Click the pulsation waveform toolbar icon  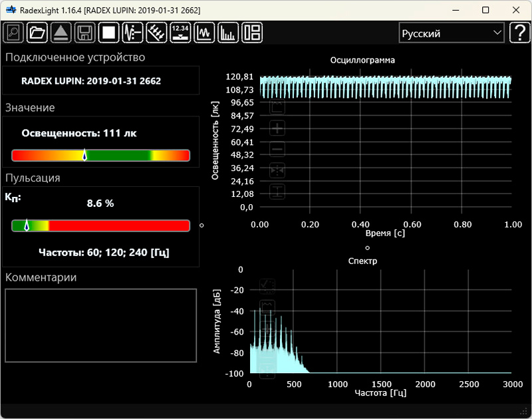click(x=132, y=32)
